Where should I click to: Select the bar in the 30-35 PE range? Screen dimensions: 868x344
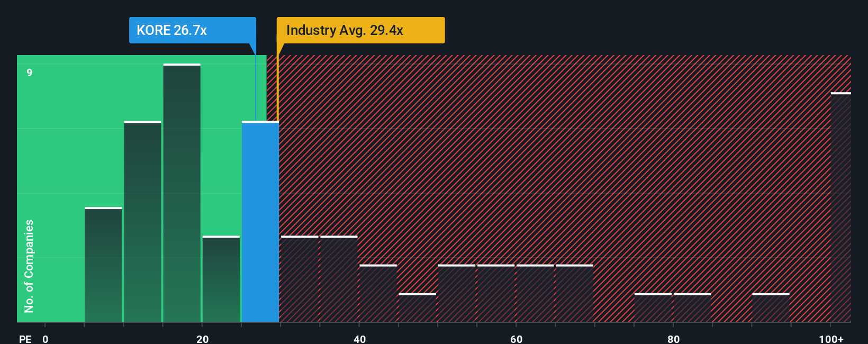[x=300, y=279]
